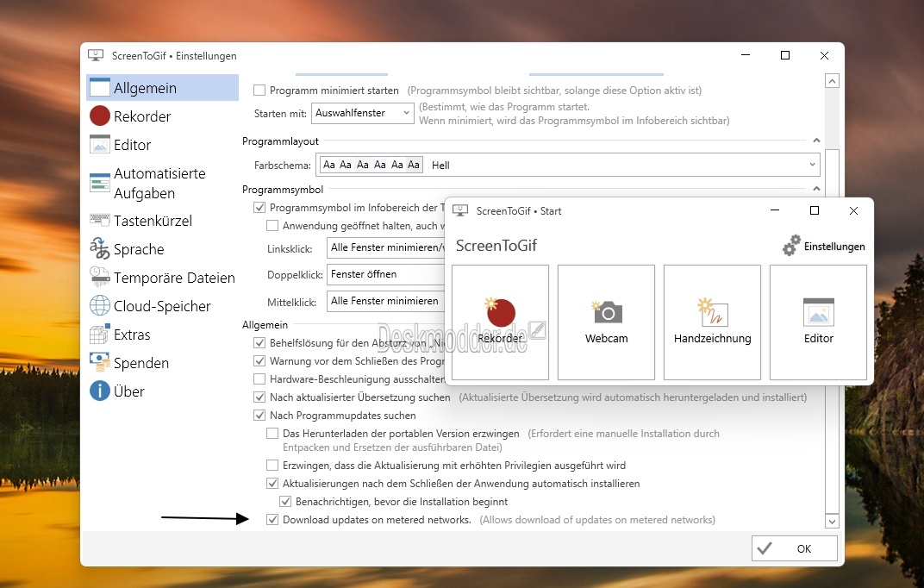
Task: Click the Temporäre Dateien icon
Action: [x=100, y=277]
